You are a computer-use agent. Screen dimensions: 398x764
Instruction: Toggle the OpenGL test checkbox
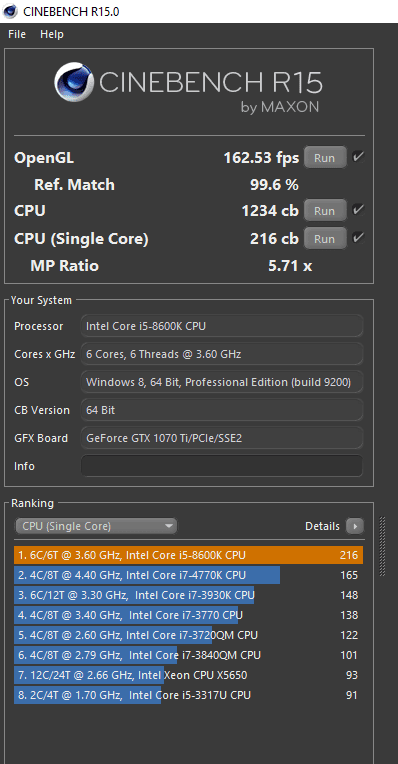point(359,157)
